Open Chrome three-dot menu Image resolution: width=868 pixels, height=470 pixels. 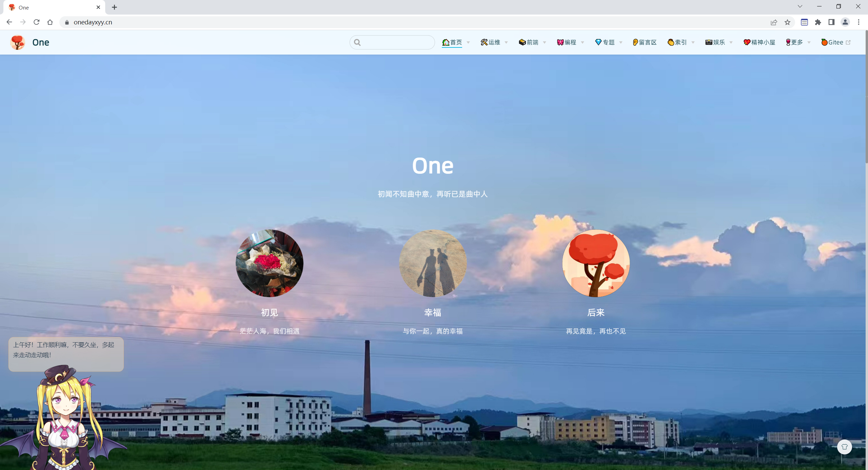tap(859, 22)
